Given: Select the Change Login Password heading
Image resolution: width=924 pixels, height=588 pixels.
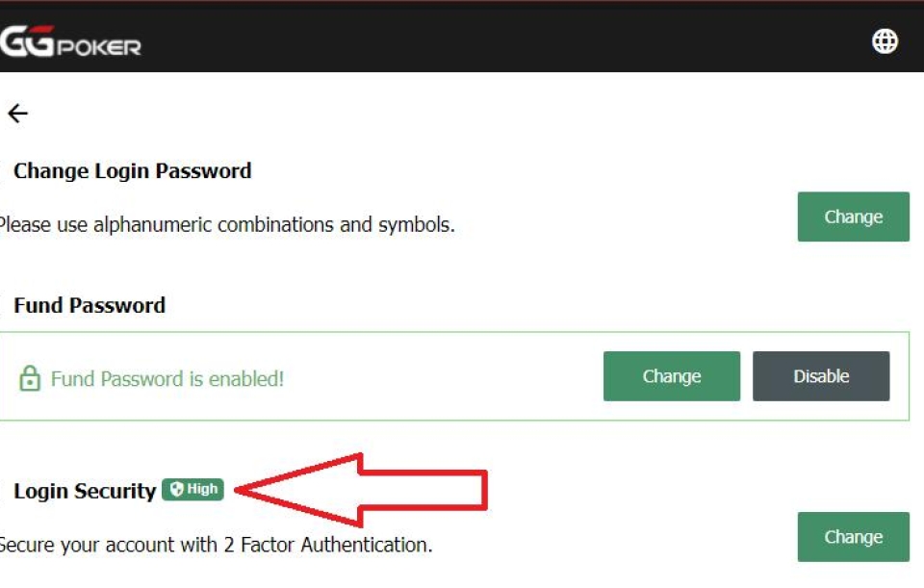Looking at the screenshot, I should pos(133,171).
